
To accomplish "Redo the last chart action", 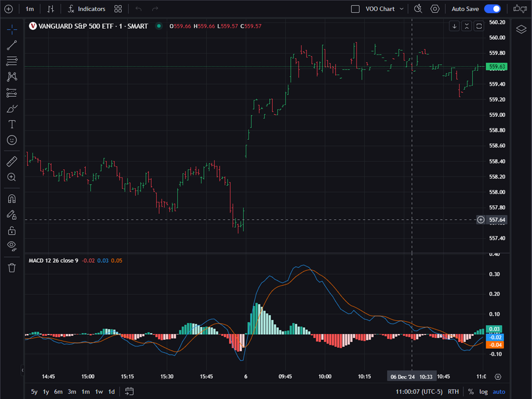I will 155,9.
